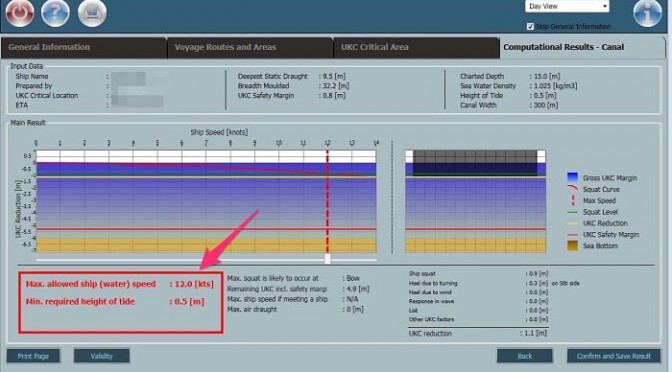The image size is (672, 372).
Task: Click Max Speed legend icon
Action: [572, 200]
